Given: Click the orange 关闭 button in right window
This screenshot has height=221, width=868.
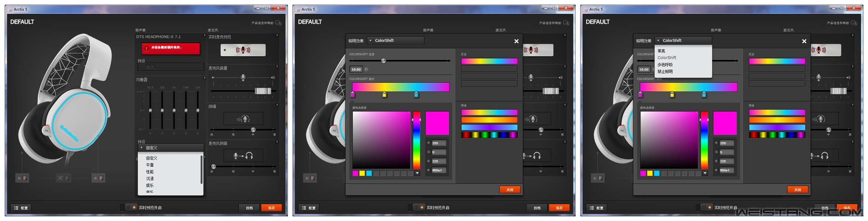Looking at the screenshot, I should (797, 190).
